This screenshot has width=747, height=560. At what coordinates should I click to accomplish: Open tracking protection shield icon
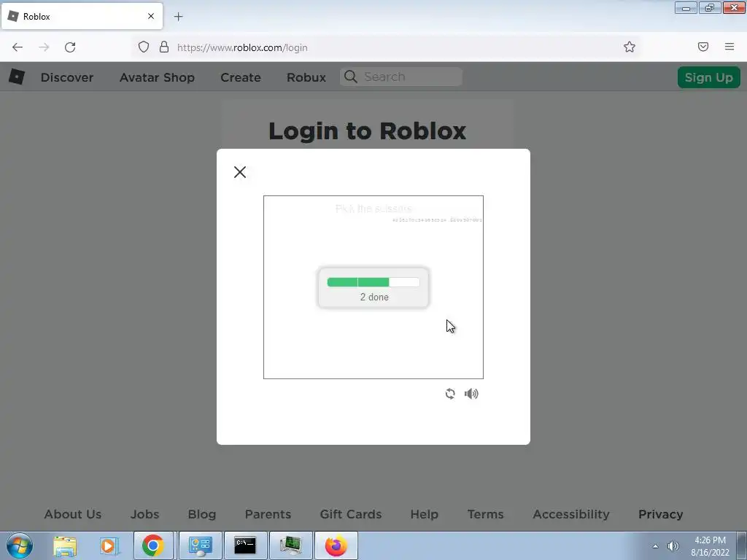[x=144, y=47]
